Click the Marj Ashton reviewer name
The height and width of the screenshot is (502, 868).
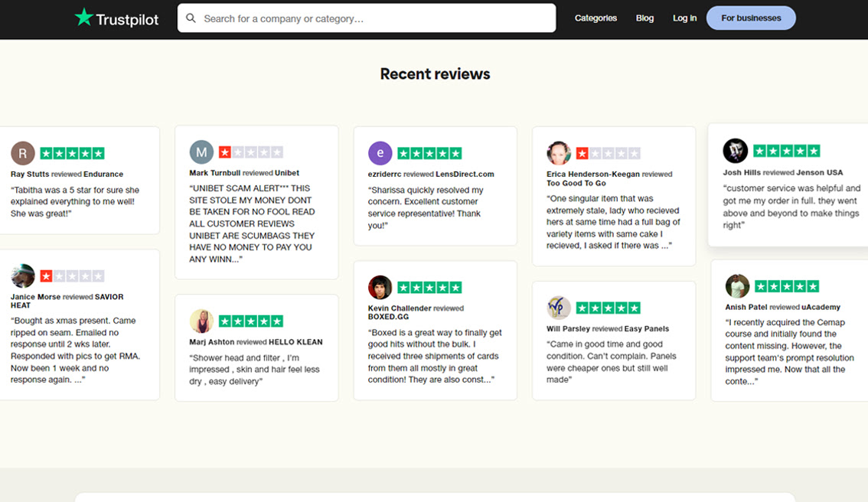click(x=212, y=342)
